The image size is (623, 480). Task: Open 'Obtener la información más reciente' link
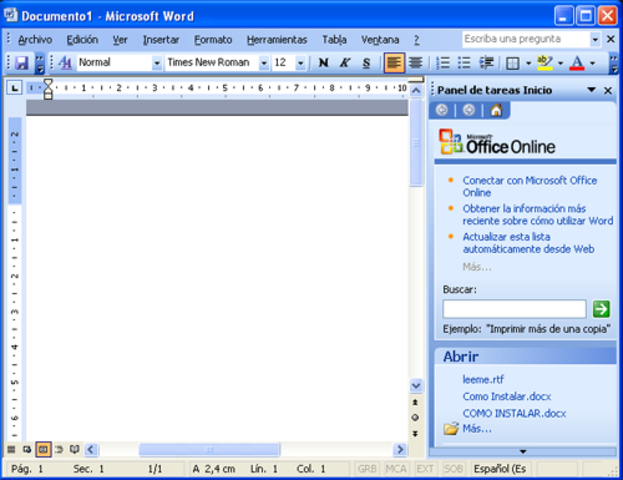click(x=538, y=215)
